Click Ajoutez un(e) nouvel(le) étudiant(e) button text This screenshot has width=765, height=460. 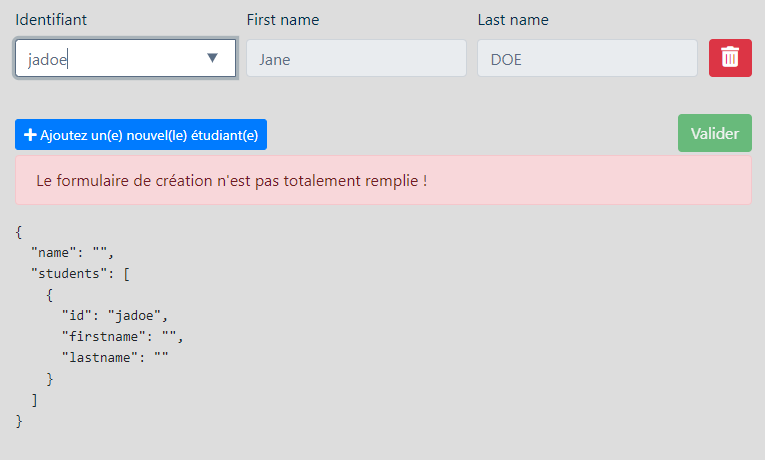[x=149, y=135]
